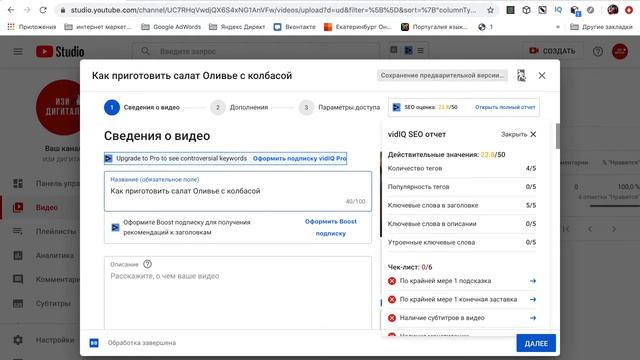Open the help question mark icon
The height and width of the screenshot is (360, 640).
click(598, 51)
